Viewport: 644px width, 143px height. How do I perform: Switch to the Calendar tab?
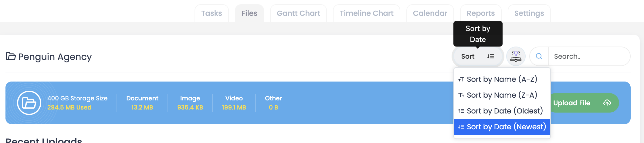tap(430, 13)
